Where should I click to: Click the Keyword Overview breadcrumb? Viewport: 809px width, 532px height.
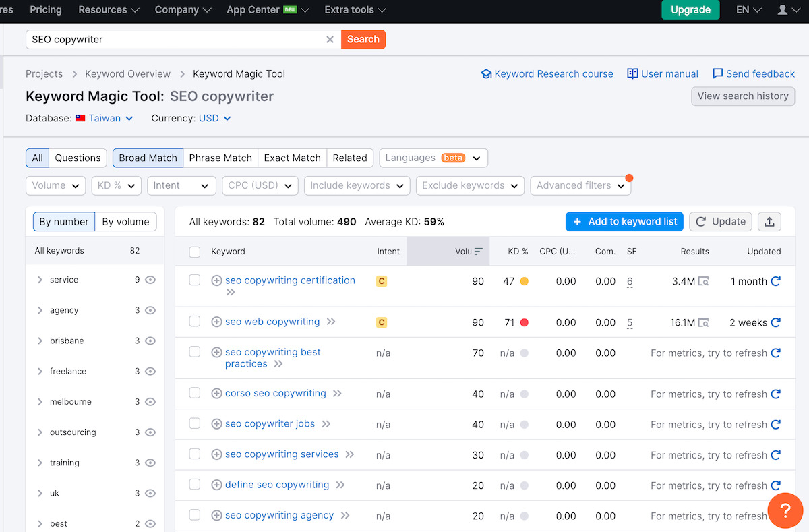pos(128,74)
